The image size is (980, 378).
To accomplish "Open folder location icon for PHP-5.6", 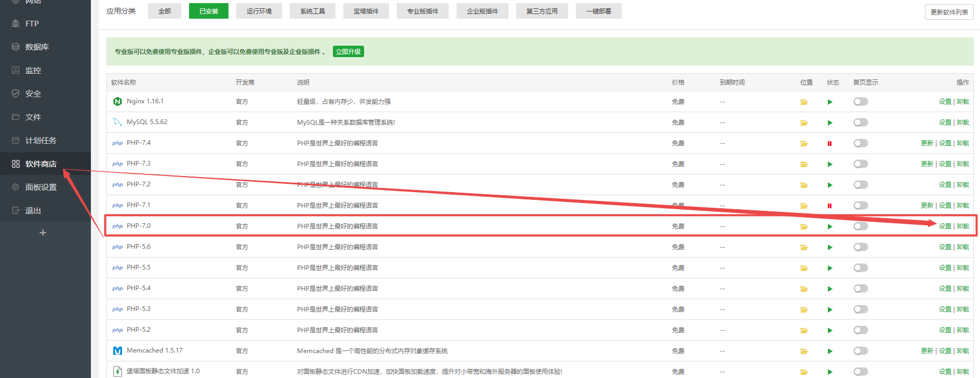I will (803, 247).
